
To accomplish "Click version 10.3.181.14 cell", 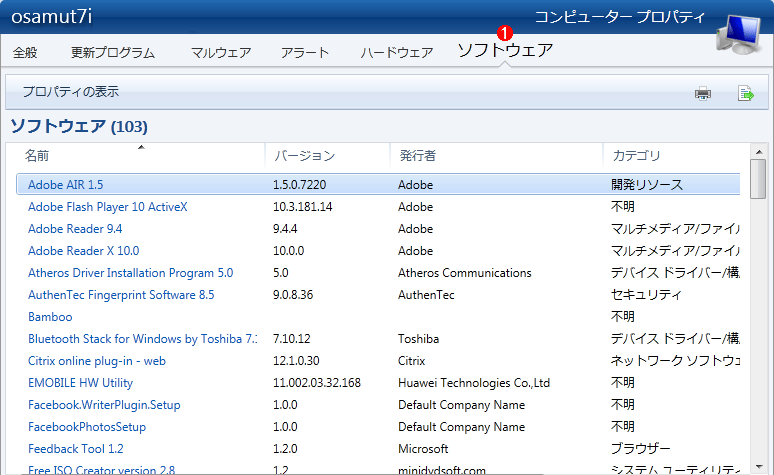I will pos(303,207).
